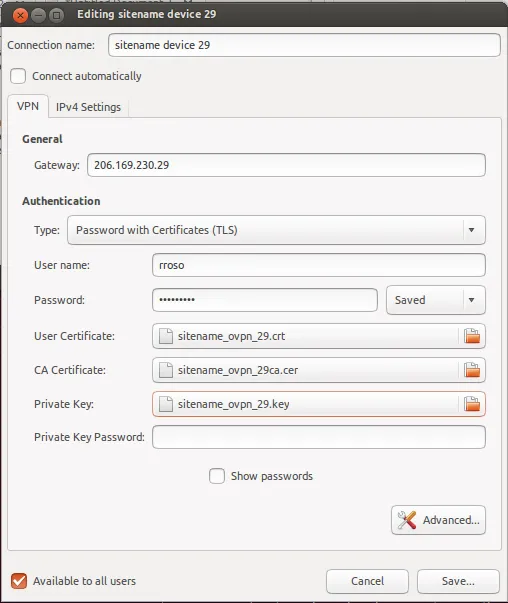Click the file icon beside sitename_ovpn_29.crt
This screenshot has width=508, height=603.
(166, 336)
